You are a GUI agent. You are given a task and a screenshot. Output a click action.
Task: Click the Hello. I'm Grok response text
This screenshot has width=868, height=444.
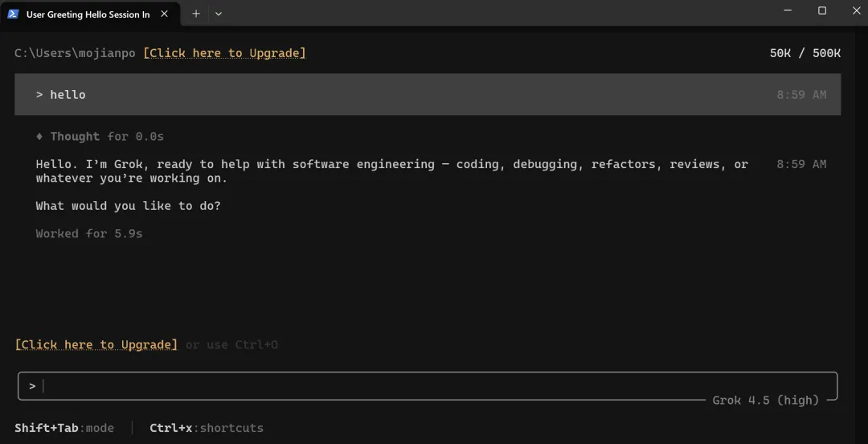tap(392, 171)
